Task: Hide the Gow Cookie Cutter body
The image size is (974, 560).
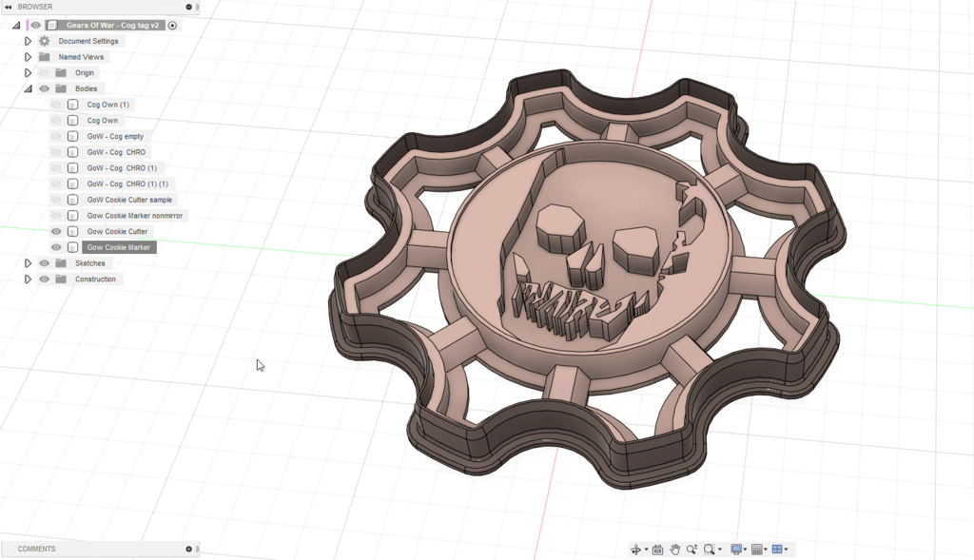Action: point(55,231)
